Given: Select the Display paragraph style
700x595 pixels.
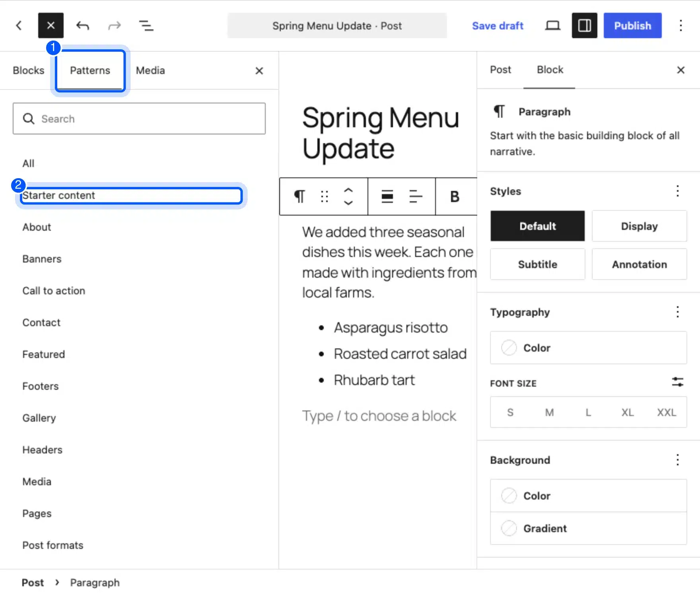Looking at the screenshot, I should [639, 226].
